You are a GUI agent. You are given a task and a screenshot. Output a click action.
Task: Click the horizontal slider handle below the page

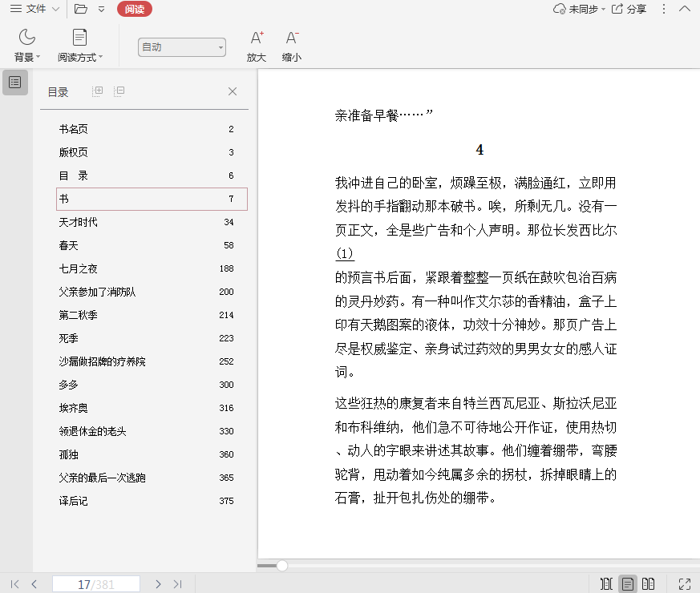click(x=282, y=566)
